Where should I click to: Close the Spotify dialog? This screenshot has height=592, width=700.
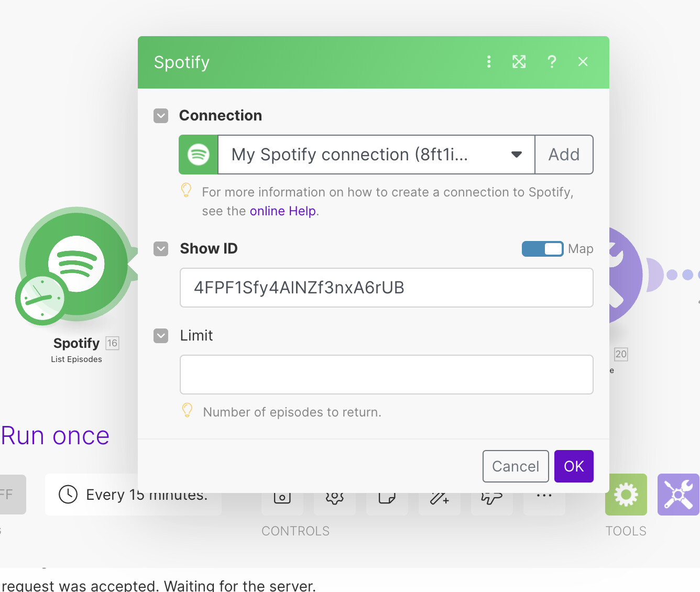583,62
